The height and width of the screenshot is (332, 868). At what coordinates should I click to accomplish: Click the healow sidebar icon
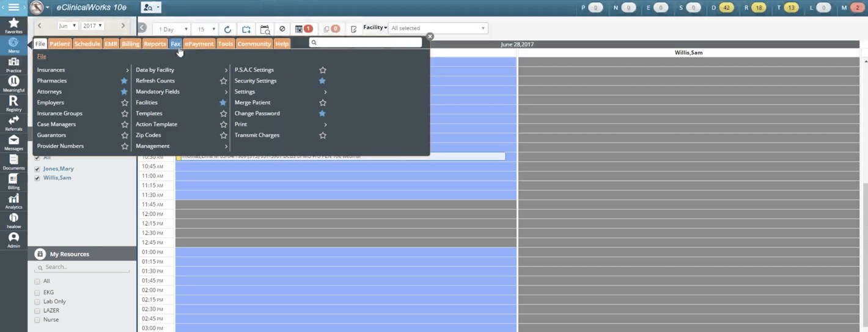[13, 221]
